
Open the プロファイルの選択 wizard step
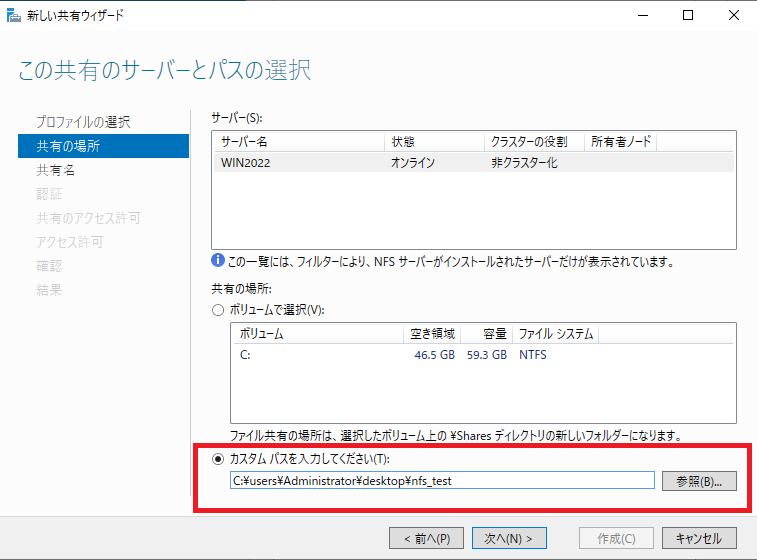pos(83,122)
